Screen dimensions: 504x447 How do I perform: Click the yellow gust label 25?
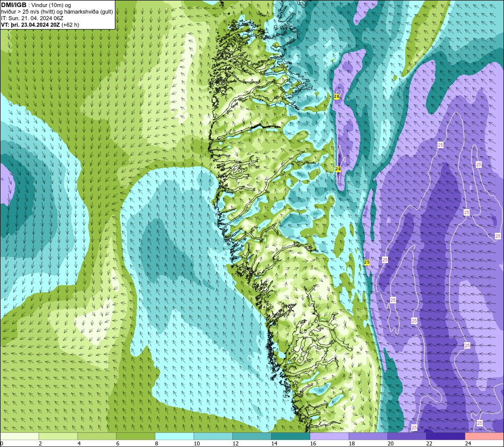tap(367, 262)
